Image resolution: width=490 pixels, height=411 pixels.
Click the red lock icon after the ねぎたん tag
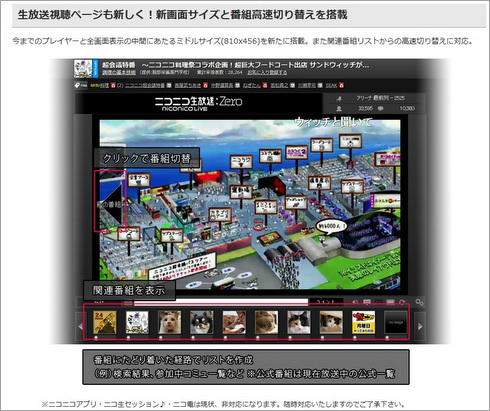pos(265,85)
